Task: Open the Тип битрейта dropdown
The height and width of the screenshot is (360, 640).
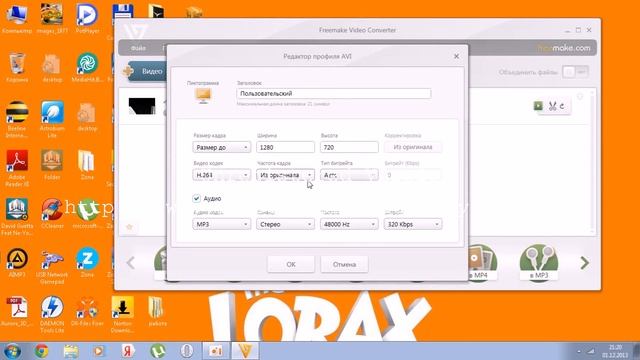Action: (x=349, y=175)
